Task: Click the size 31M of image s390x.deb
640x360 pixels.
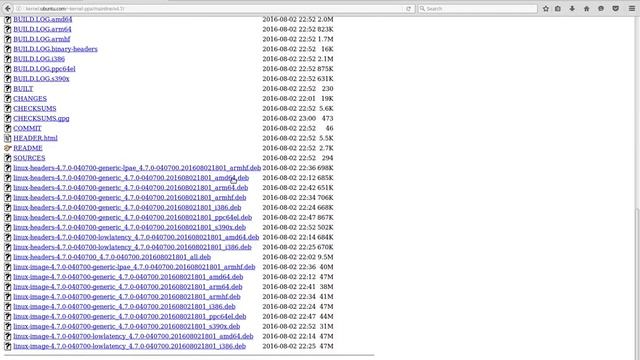Action: [327, 327]
